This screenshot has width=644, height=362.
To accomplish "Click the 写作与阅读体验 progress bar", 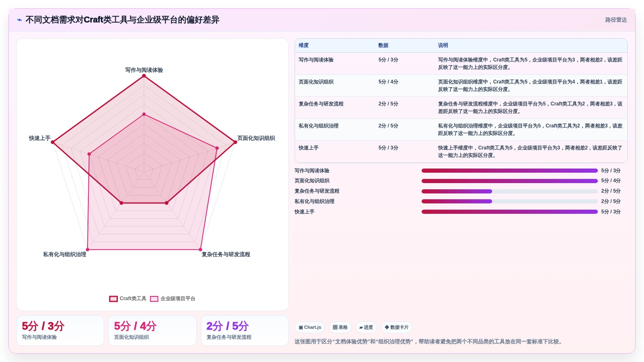I will pyautogui.click(x=510, y=171).
